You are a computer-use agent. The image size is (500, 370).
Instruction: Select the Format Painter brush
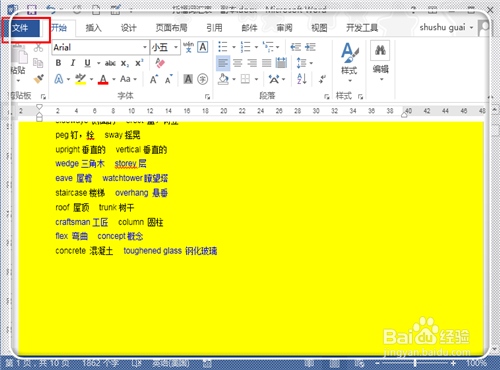[39, 79]
